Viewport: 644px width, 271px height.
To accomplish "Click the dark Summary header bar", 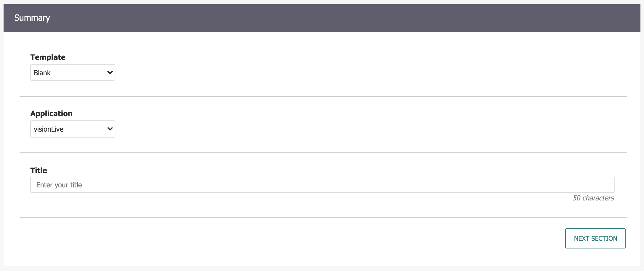I will pos(322,18).
